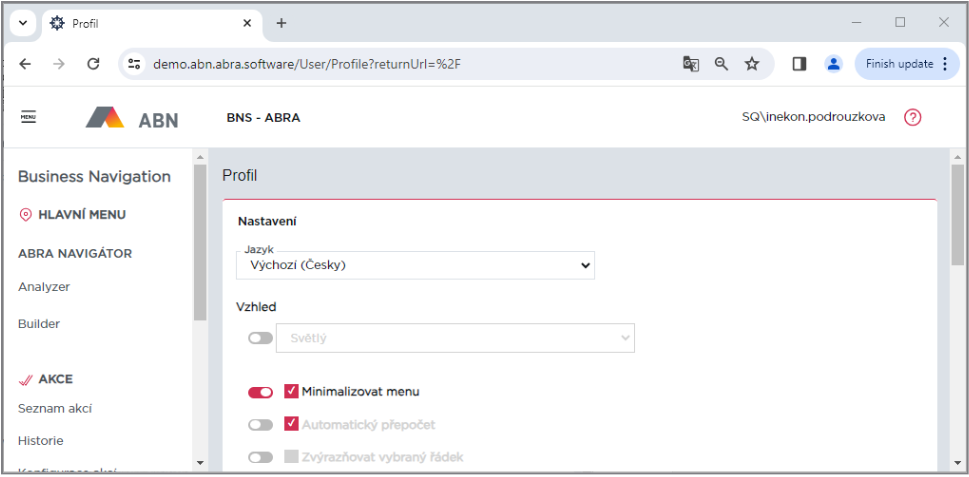The image size is (969, 477).
Task: Open the hamburger MENU icon
Action: coord(28,117)
